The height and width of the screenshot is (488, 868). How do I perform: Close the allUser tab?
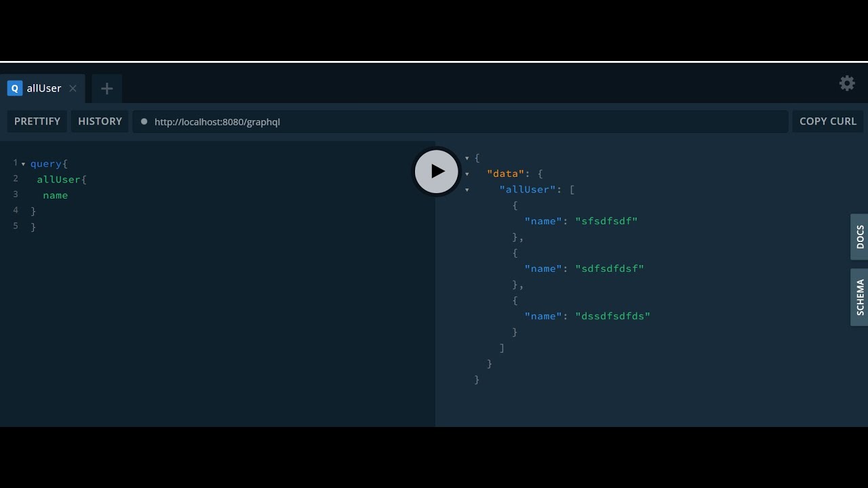[x=73, y=89]
